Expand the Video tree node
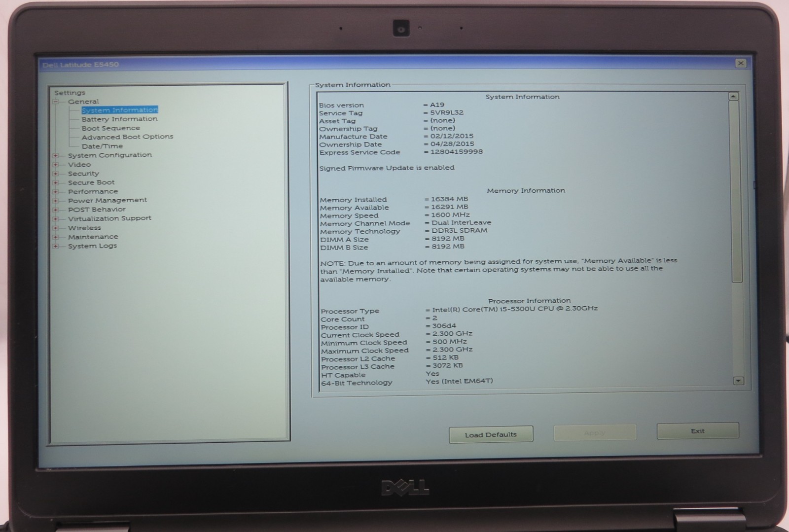The image size is (789, 532). [56, 165]
